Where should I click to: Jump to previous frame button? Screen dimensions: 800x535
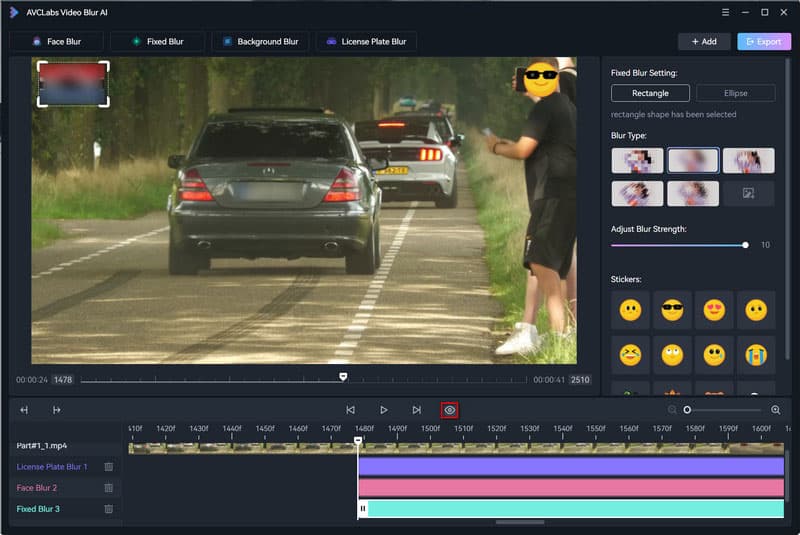tap(351, 410)
